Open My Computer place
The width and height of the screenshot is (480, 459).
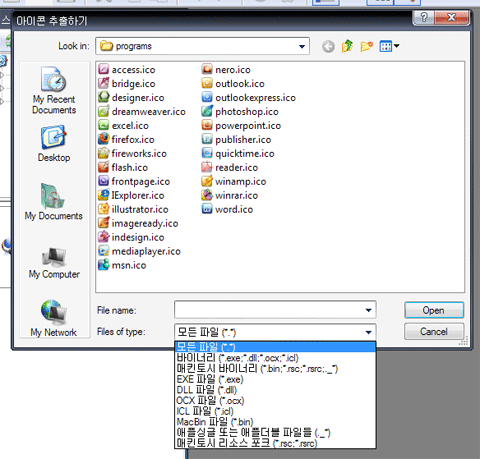pos(54,263)
